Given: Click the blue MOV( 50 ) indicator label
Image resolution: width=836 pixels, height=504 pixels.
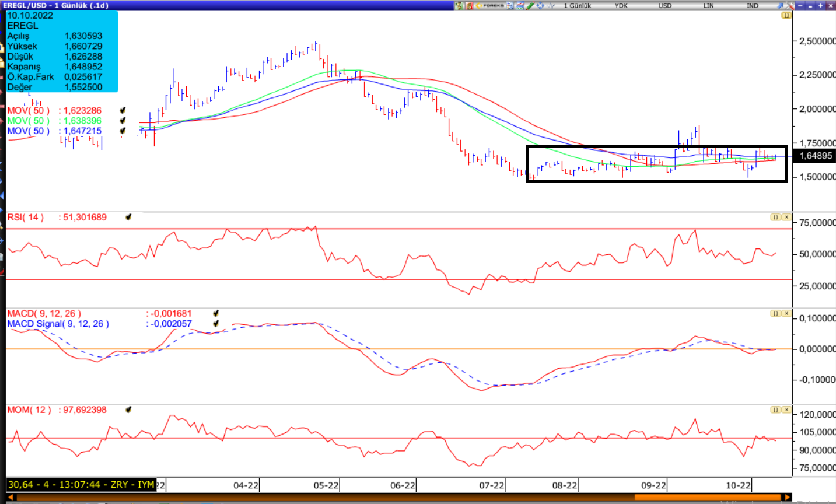Looking at the screenshot, I should coord(29,131).
